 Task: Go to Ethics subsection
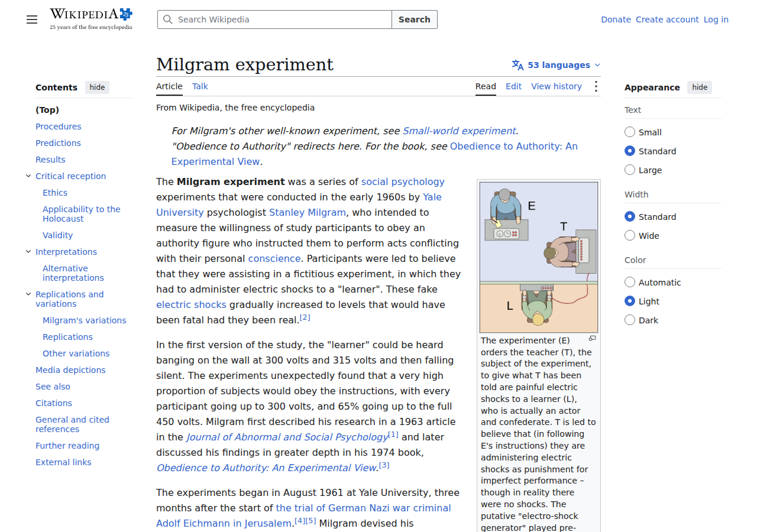[x=55, y=193]
